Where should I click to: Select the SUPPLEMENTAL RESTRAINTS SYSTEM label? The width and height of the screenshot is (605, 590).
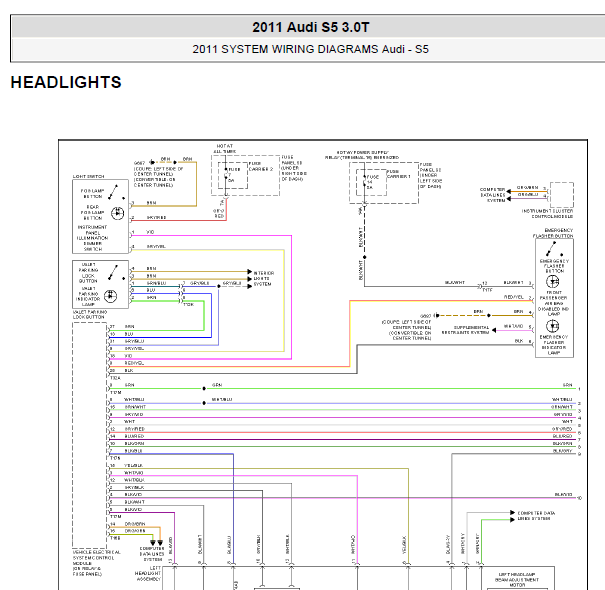coord(465,330)
